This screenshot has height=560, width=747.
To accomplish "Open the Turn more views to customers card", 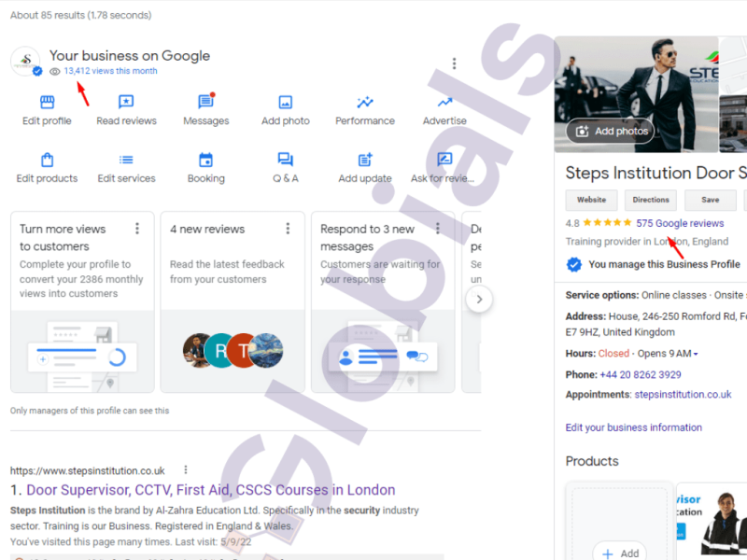I will click(82, 301).
